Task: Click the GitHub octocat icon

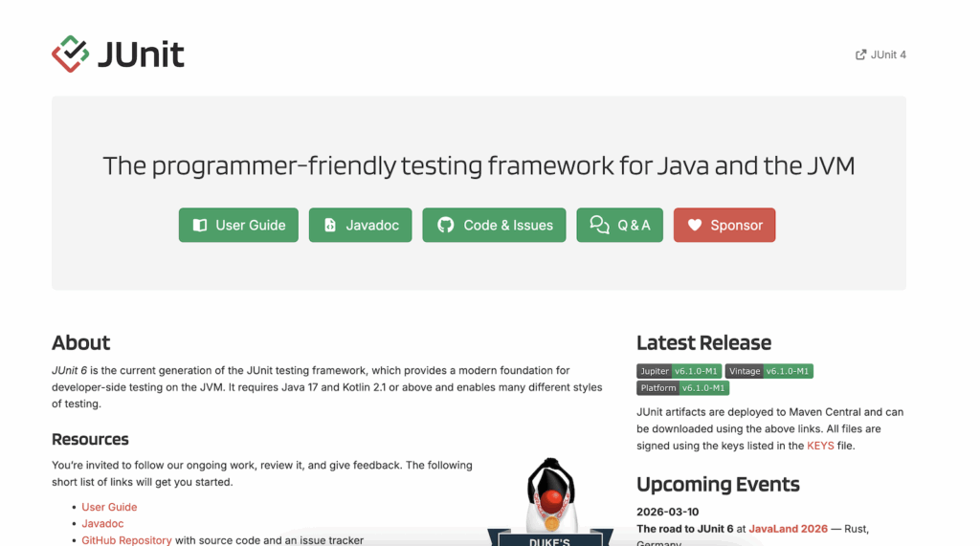Action: (x=446, y=225)
